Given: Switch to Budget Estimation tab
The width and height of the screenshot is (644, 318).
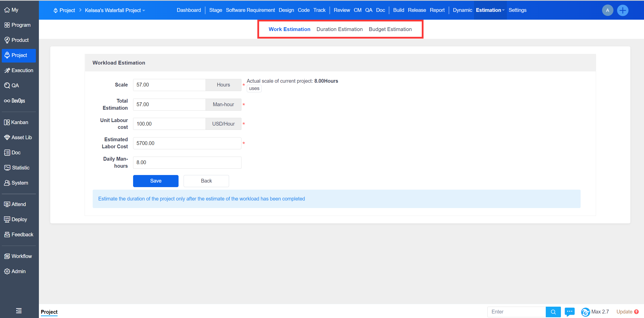Looking at the screenshot, I should click(x=390, y=29).
